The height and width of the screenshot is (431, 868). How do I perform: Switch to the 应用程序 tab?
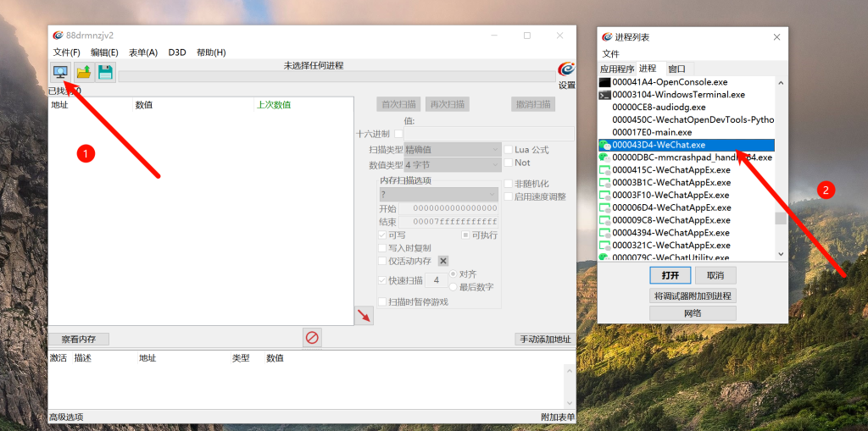tap(617, 69)
